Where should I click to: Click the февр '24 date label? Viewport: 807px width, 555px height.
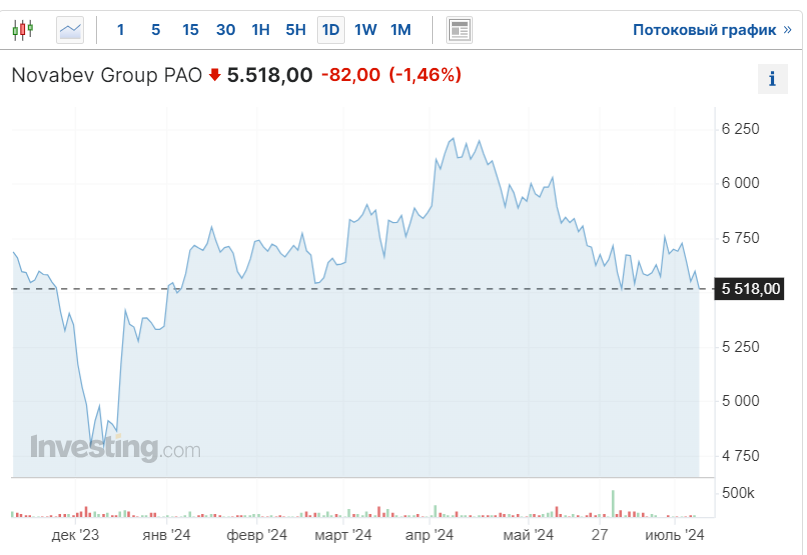click(256, 535)
